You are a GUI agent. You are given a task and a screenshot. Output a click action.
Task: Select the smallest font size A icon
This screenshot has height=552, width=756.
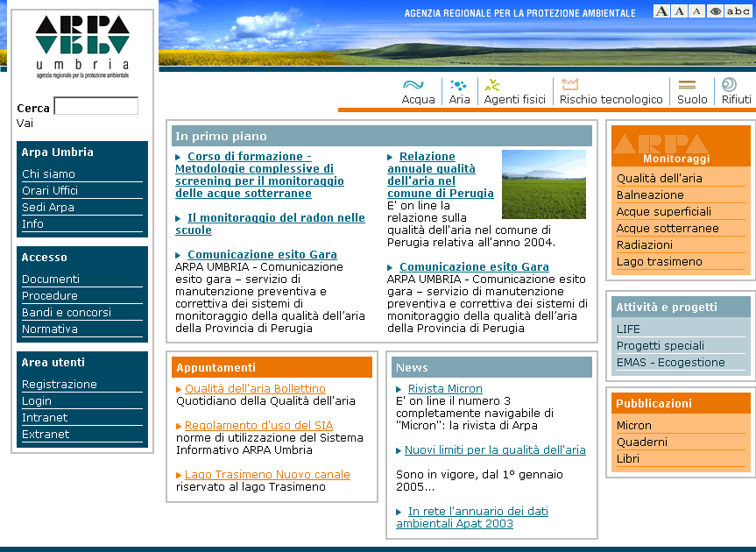696,11
